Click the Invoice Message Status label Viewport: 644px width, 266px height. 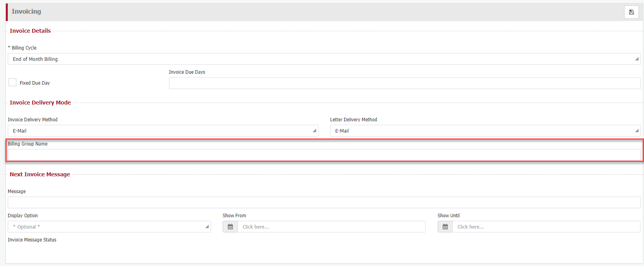tap(32, 240)
